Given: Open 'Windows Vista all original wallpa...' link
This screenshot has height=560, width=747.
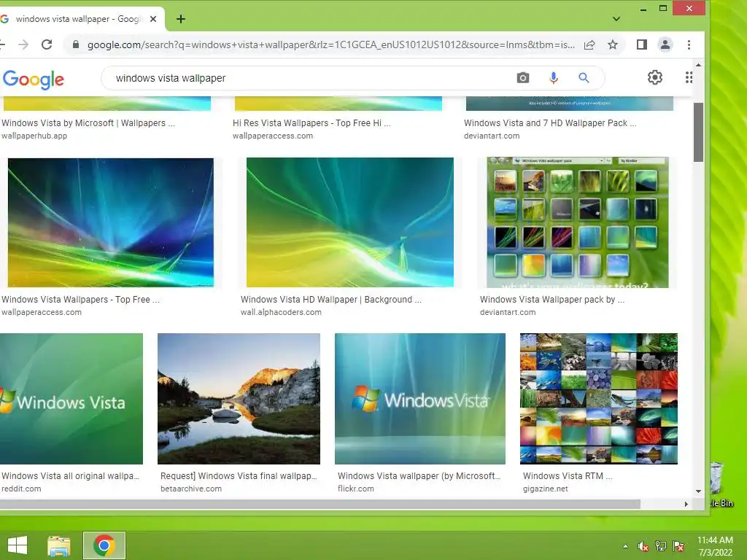Looking at the screenshot, I should 71,475.
